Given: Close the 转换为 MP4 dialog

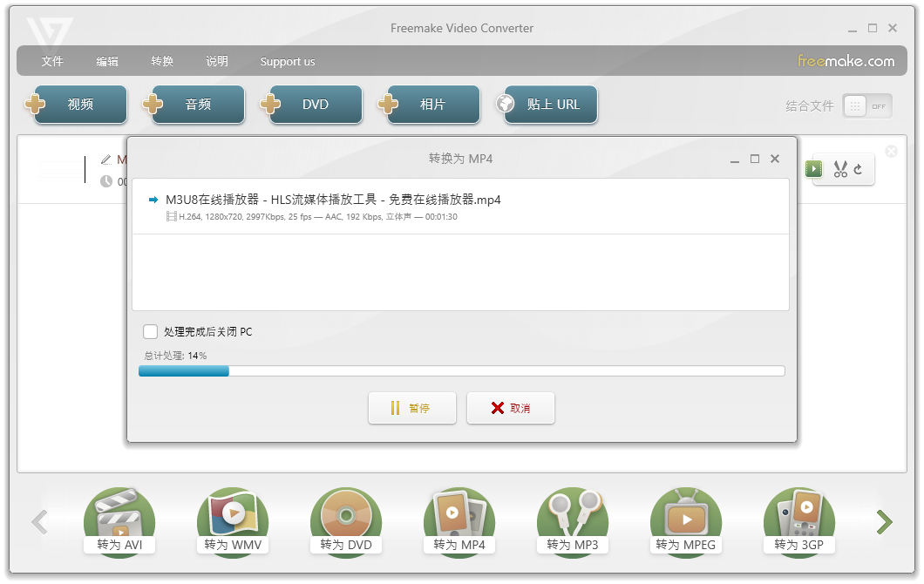Looking at the screenshot, I should [775, 159].
